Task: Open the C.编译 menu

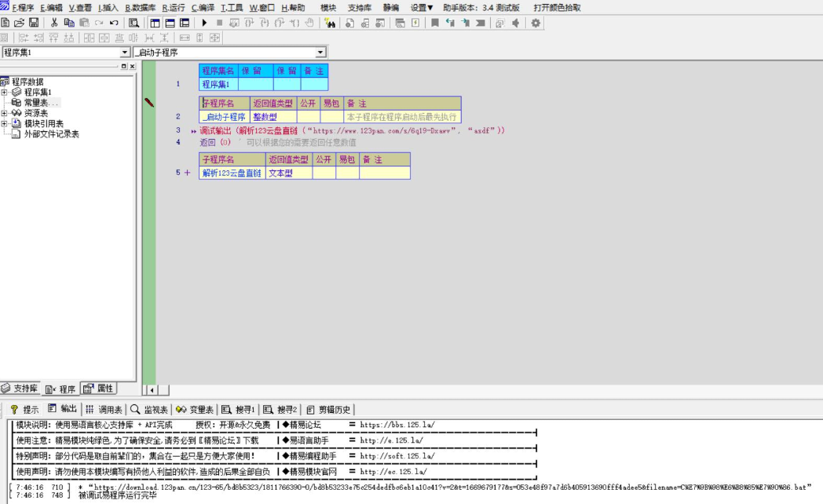Action: [203, 7]
